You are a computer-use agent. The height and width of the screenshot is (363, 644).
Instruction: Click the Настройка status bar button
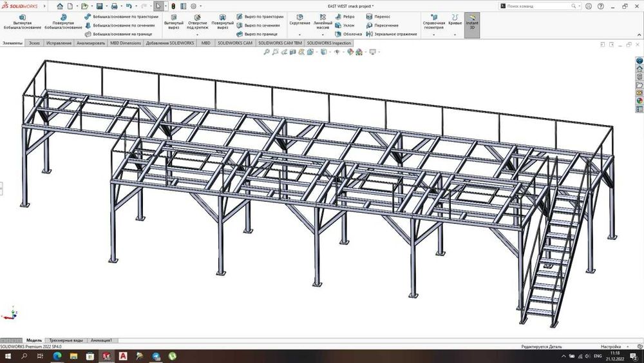[x=611, y=346]
